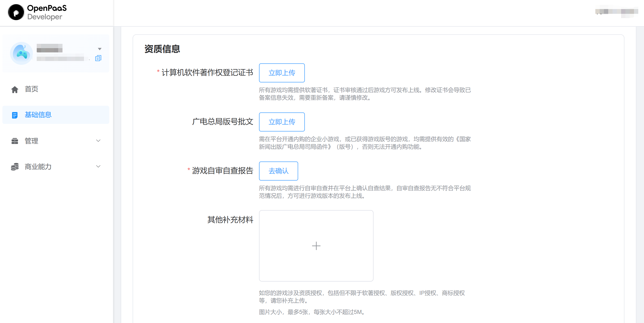The image size is (644, 323).
Task: Click the 计算机软件著作权登记证书 label
Action: click(x=207, y=73)
